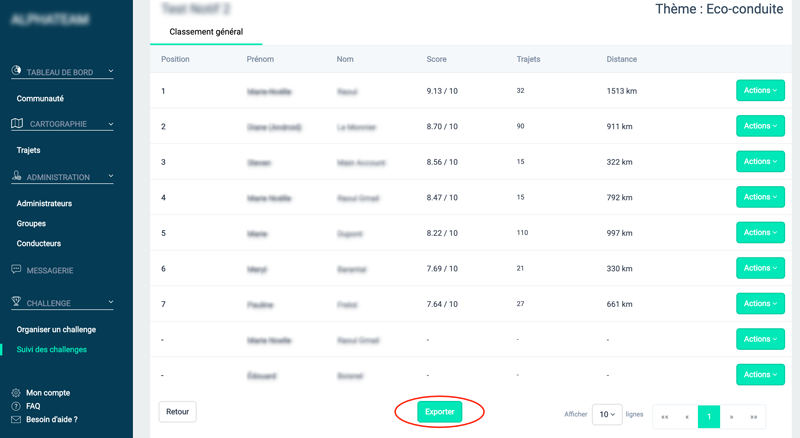Open the lines-per-page dropdown showing 10

[606, 414]
